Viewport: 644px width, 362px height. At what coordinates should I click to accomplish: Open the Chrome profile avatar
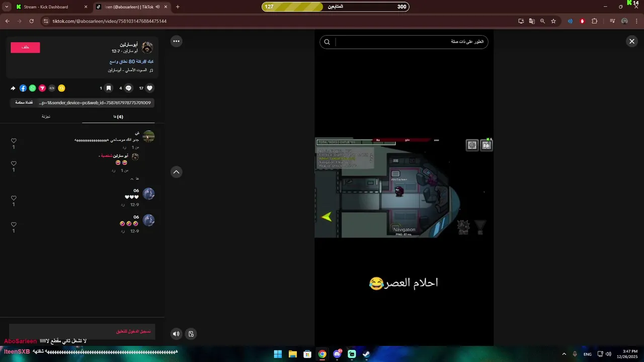[x=624, y=21]
